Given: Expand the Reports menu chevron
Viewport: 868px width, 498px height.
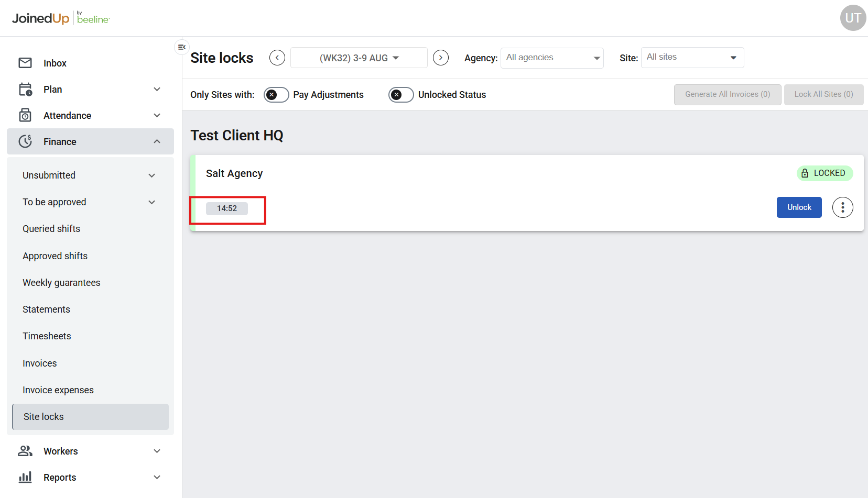Looking at the screenshot, I should click(x=157, y=477).
